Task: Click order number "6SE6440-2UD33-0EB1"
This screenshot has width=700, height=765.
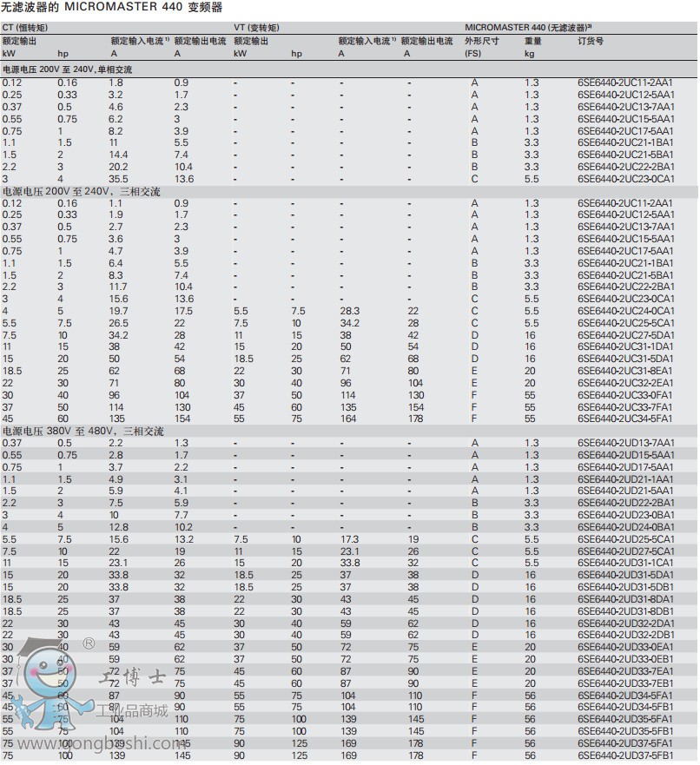Action: click(625, 659)
